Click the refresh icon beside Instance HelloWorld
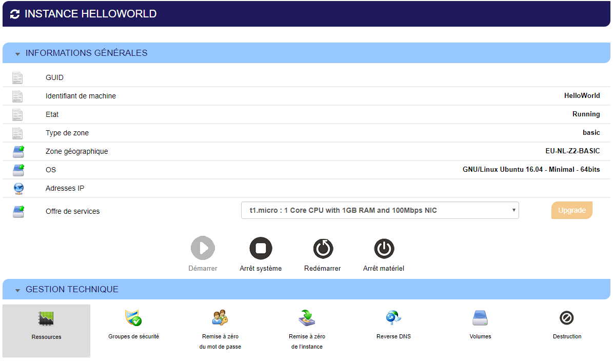 15,14
